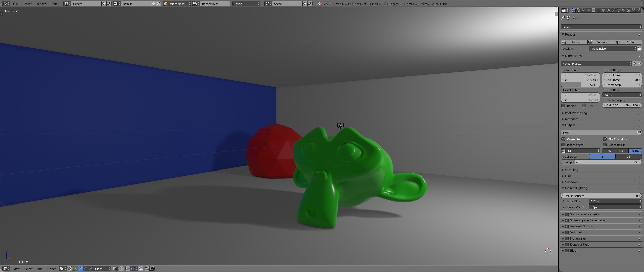Select the scale manipulator icon
Image resolution: width=644 pixels, height=272 pixels.
91,269
